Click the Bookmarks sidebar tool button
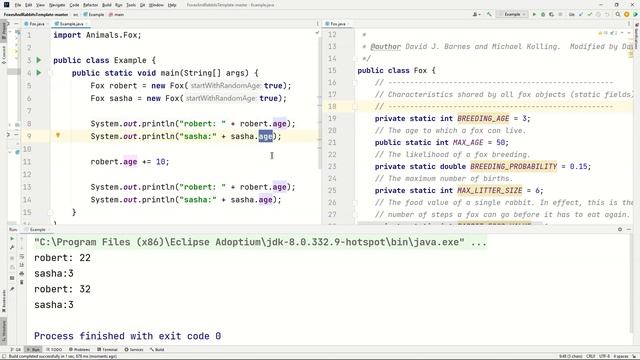The image size is (640, 360). (4, 301)
